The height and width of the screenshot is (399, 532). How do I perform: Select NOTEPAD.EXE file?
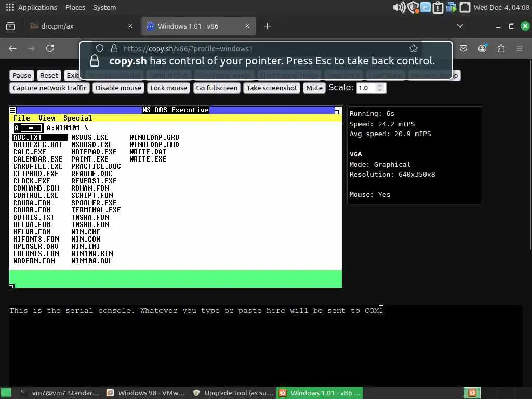[x=94, y=152]
